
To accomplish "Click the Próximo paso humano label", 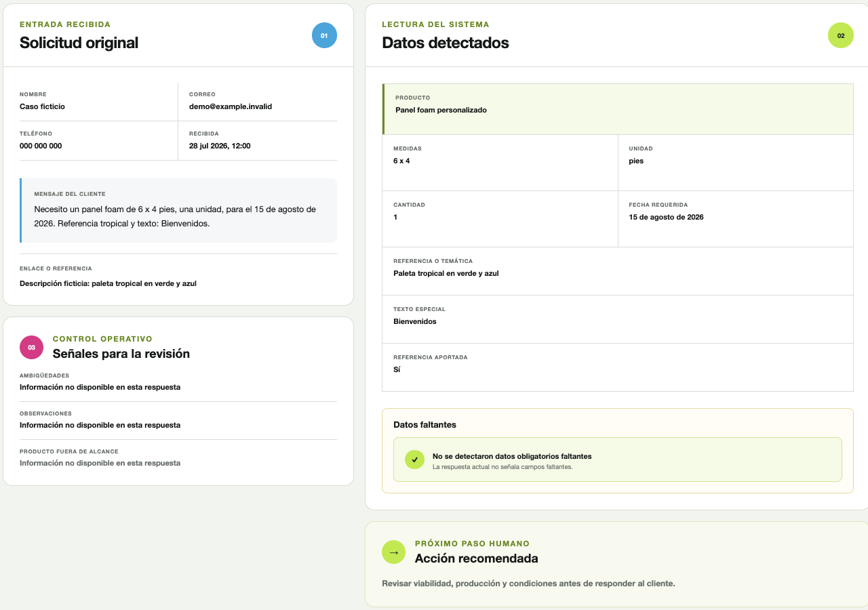I will click(x=472, y=544).
